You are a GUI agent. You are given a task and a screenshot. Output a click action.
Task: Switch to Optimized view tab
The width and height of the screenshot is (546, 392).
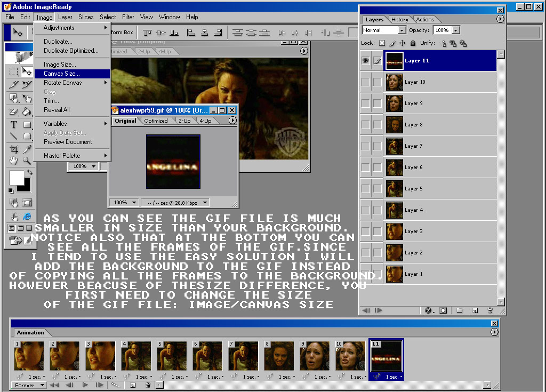pyautogui.click(x=156, y=121)
